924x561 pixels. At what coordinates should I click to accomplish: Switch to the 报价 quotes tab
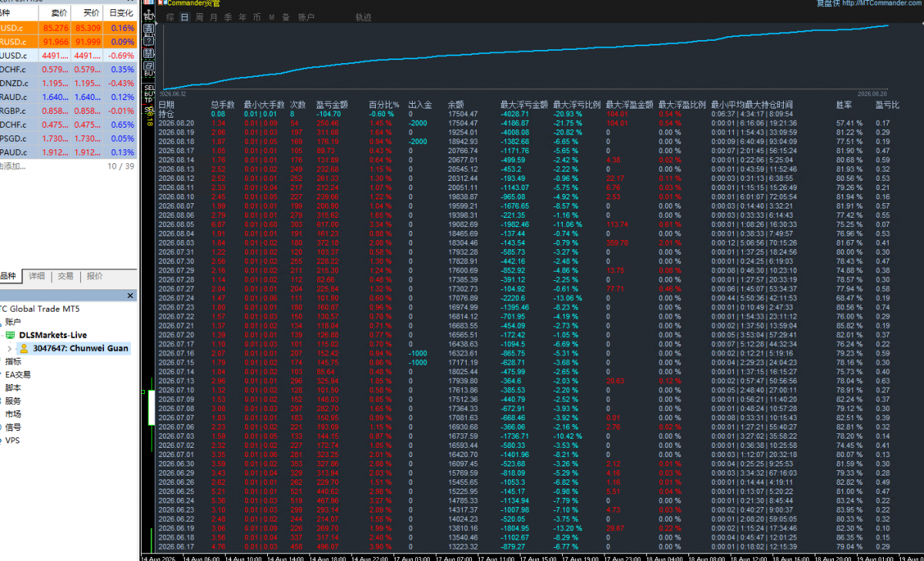pos(95,276)
